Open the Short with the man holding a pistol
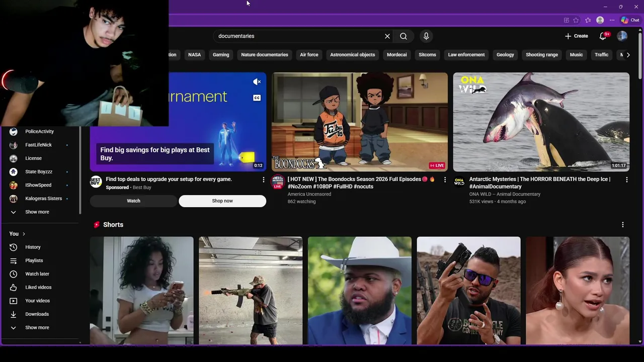644x362 pixels. (x=468, y=291)
